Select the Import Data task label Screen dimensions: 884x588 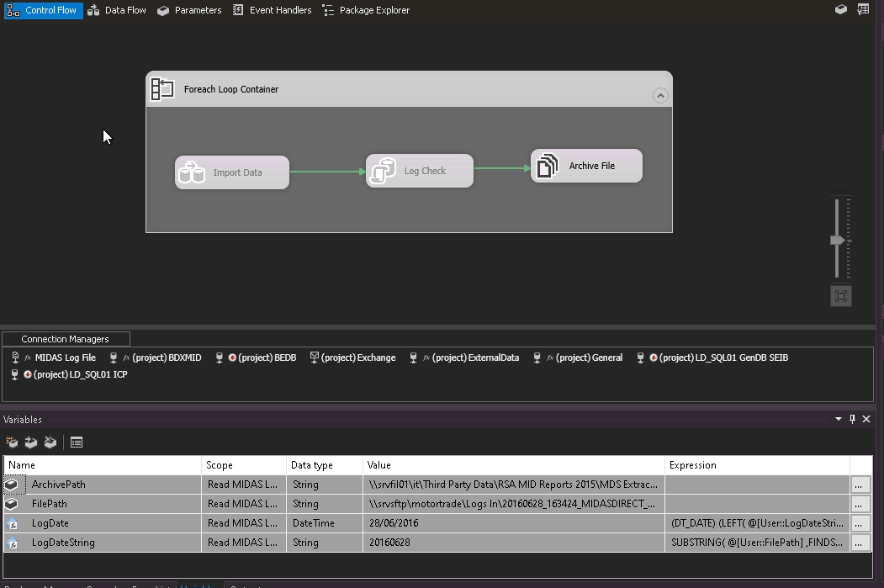237,172
